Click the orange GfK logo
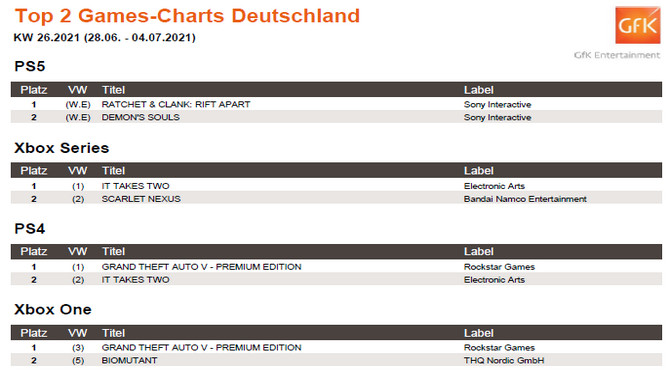This screenshot has height=378, width=670. coord(638,25)
